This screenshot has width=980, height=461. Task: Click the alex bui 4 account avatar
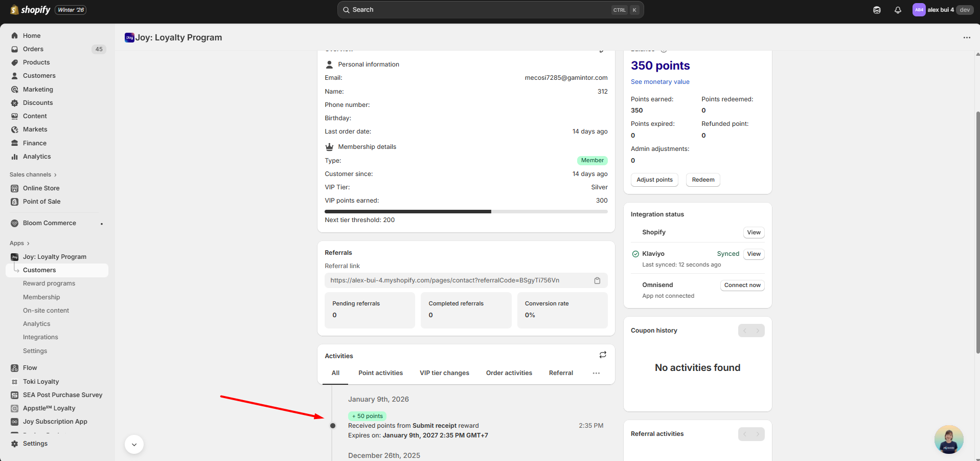click(x=919, y=10)
